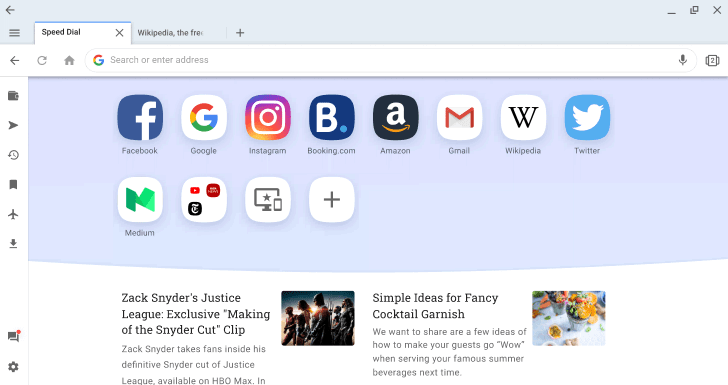Click the Justice League article thumbnail
This screenshot has width=728, height=385.
click(318, 318)
